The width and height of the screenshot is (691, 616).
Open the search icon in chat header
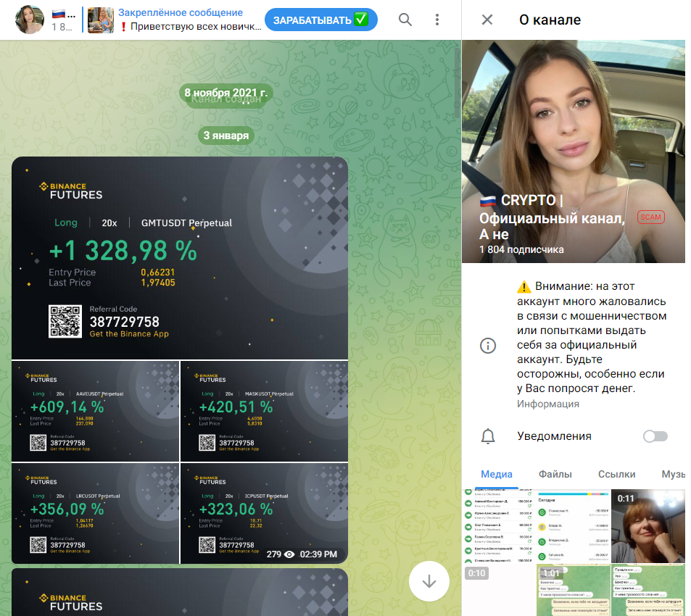click(405, 20)
